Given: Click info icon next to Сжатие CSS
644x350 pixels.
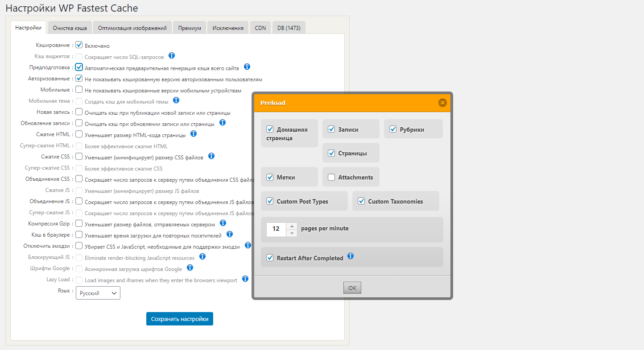Looking at the screenshot, I should pos(211,156).
